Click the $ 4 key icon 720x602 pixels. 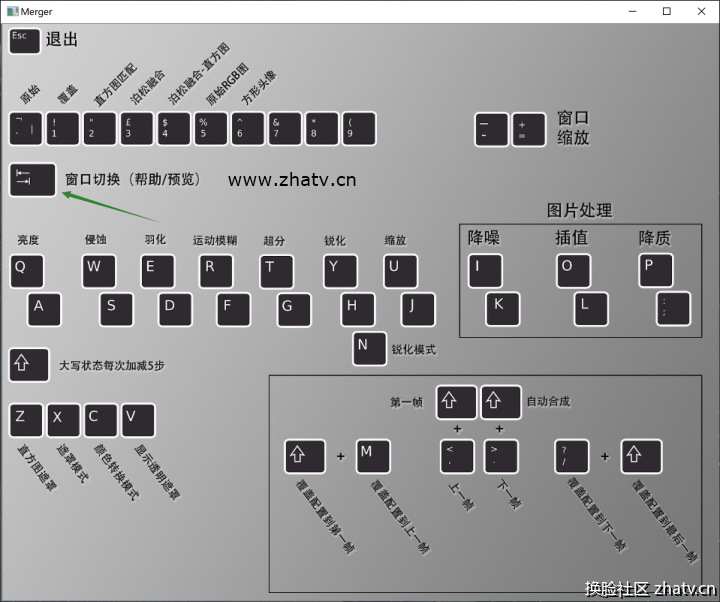(174, 129)
